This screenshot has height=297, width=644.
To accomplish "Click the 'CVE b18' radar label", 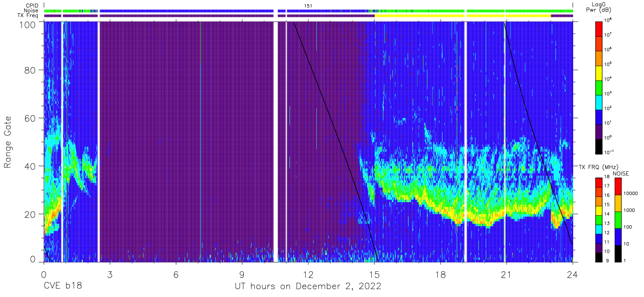I will (62, 287).
